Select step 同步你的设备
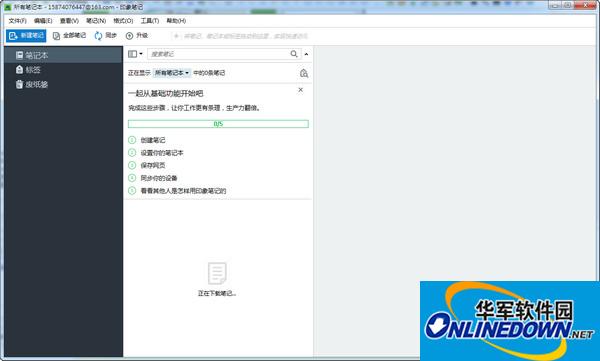The width and height of the screenshot is (600, 361). 159,178
